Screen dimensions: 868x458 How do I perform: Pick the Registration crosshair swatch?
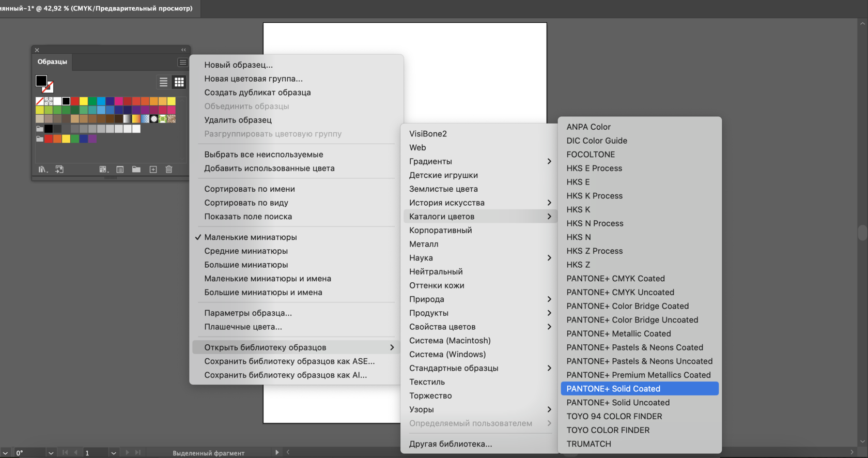click(x=49, y=101)
